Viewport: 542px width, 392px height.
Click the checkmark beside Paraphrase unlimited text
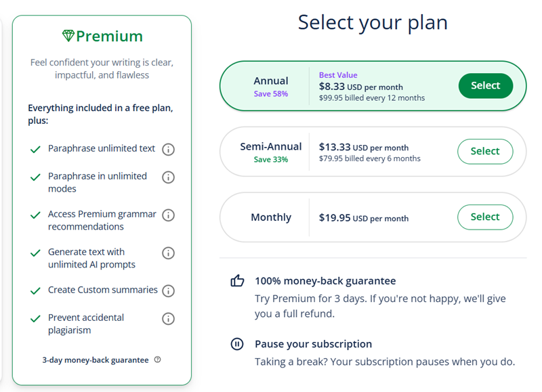coord(35,150)
